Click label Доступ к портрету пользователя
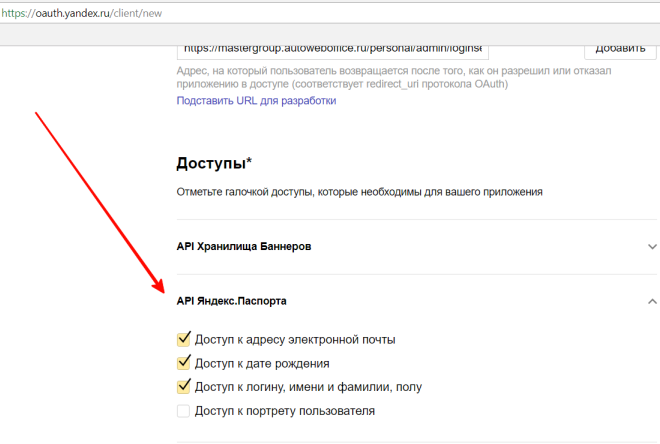 [285, 411]
